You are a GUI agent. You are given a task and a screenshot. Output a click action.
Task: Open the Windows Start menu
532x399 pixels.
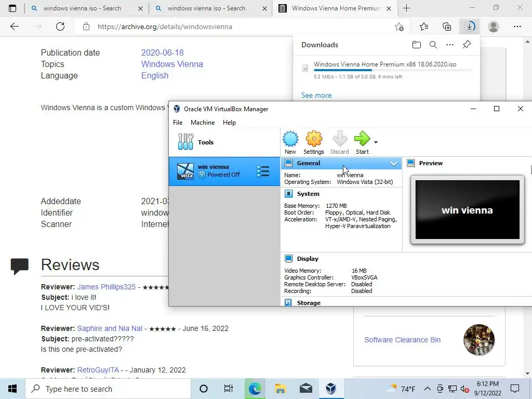tap(12, 389)
